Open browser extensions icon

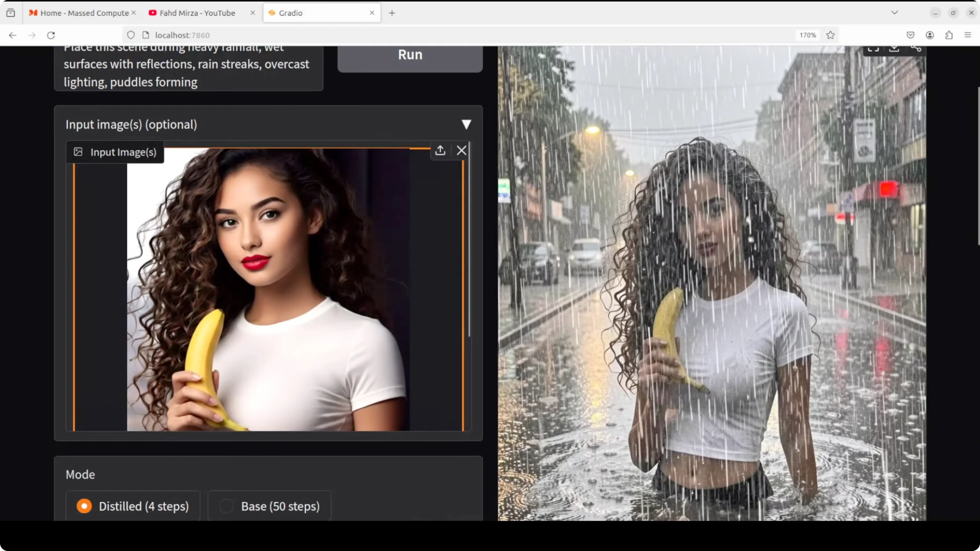[x=949, y=35]
